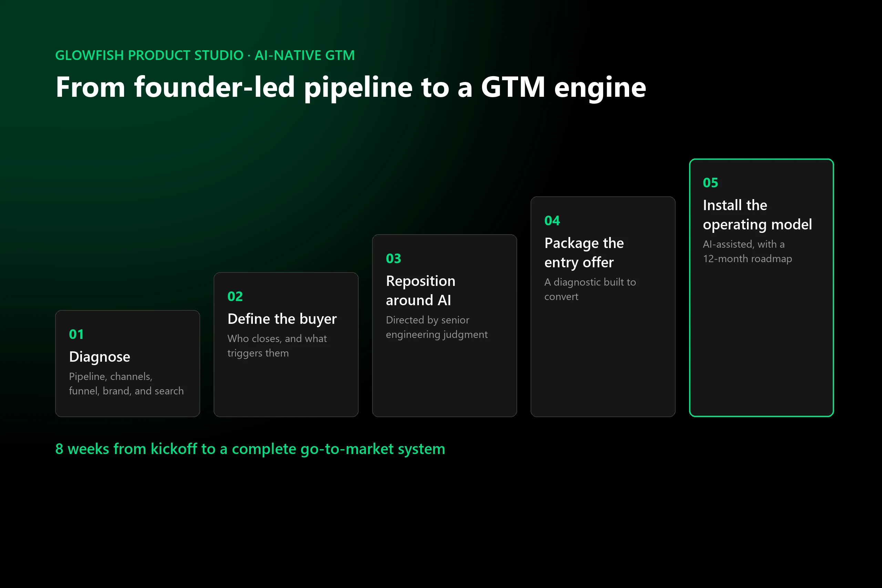Click the '8 weeks from kickoff' footer line
The width and height of the screenshot is (882, 588).
click(x=250, y=449)
